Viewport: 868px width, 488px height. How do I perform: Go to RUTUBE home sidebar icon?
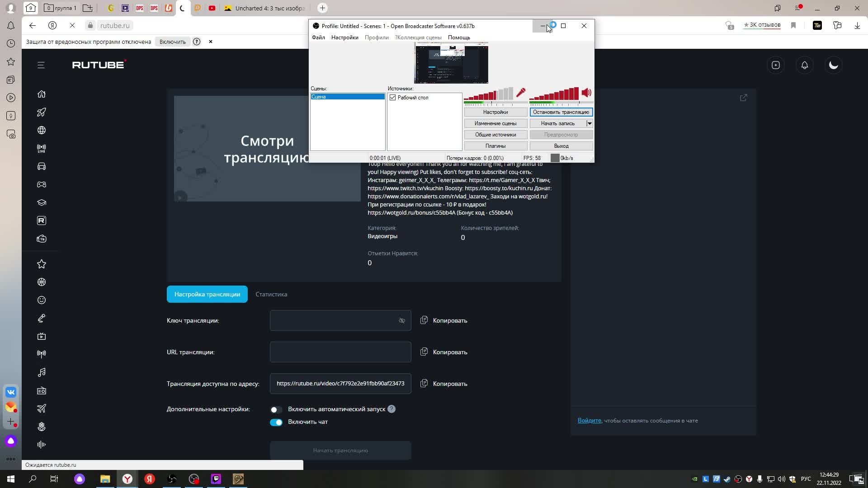tap(42, 94)
